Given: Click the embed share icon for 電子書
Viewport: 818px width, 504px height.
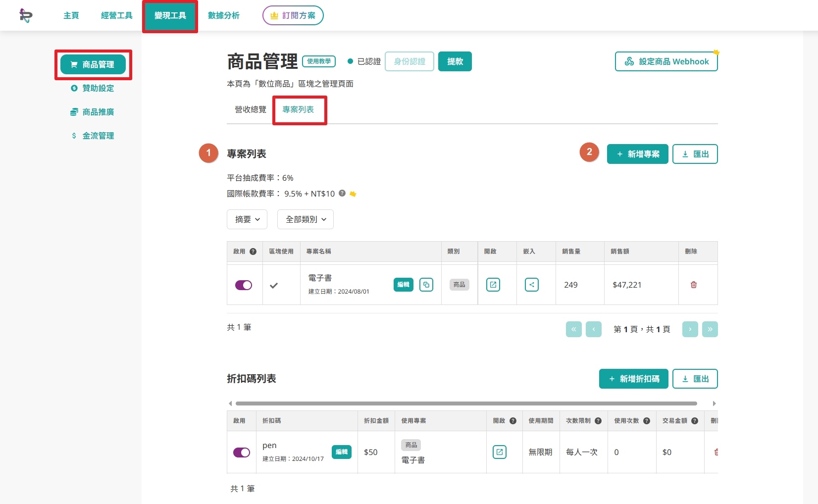Looking at the screenshot, I should [x=532, y=285].
